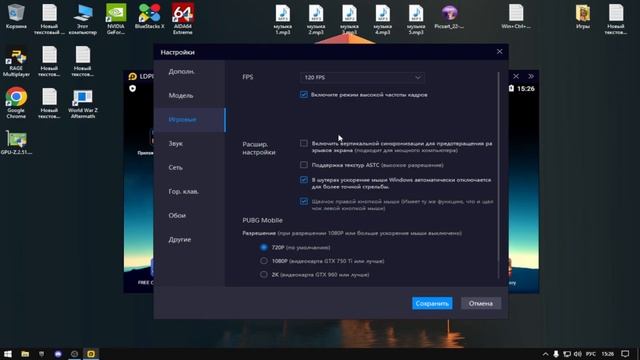This screenshot has height=360, width=640.
Task: Open network icon in system tray
Action: coord(567,354)
